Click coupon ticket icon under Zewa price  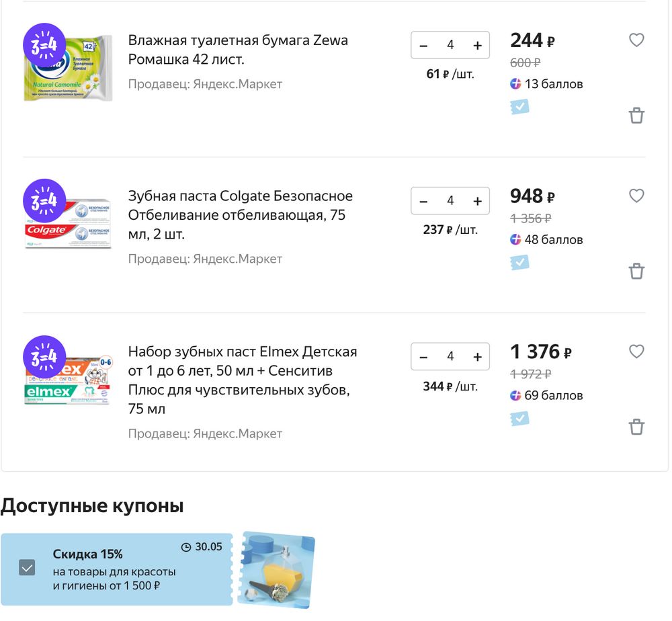pos(519,107)
